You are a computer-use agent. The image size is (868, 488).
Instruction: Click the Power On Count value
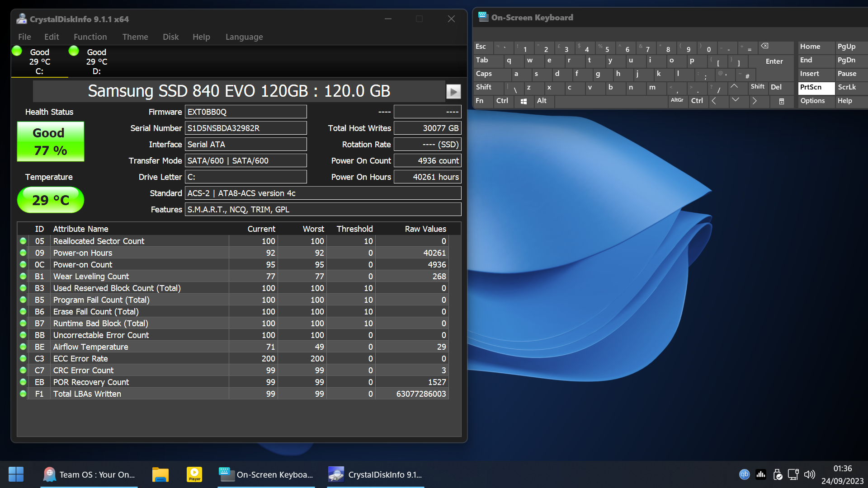pyautogui.click(x=427, y=160)
